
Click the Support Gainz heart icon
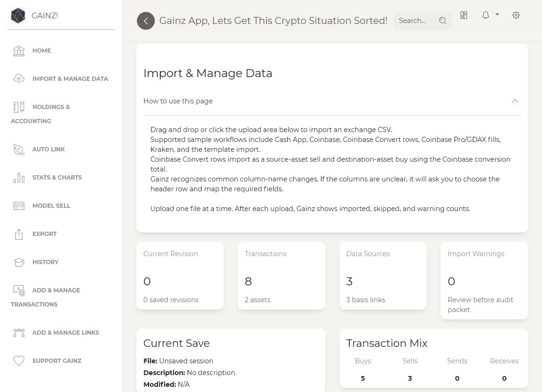pos(19,361)
